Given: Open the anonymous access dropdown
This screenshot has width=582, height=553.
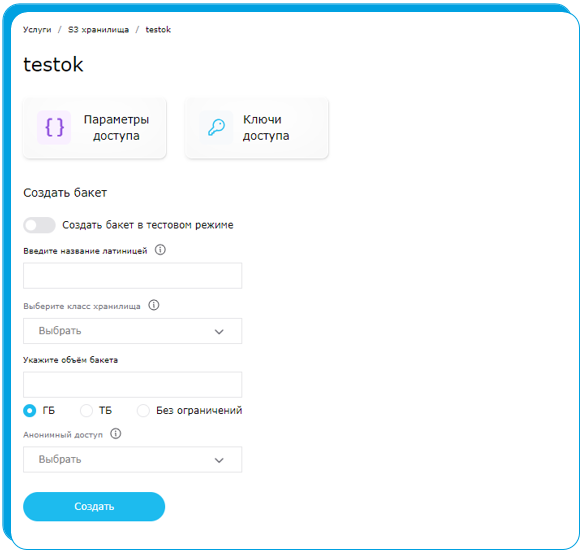Looking at the screenshot, I should coord(133,459).
